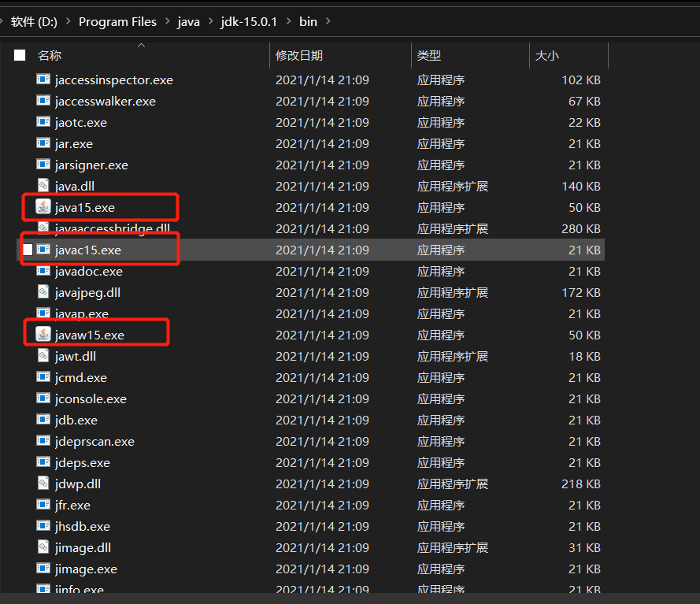
Task: Click the javaw15.exe coffee cup icon
Action: (x=43, y=332)
